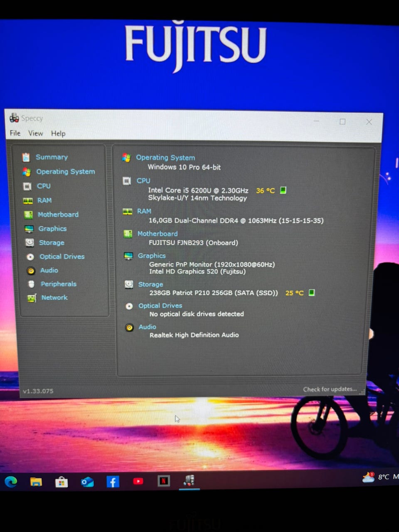Viewport: 399px width, 532px height.
Task: Open File Explorer from the taskbar
Action: (36, 482)
